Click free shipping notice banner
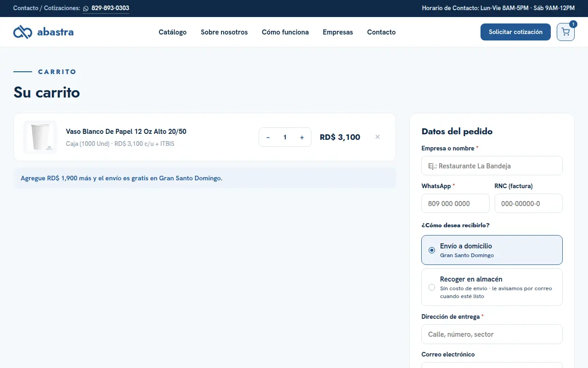The image size is (588, 368). [x=205, y=178]
